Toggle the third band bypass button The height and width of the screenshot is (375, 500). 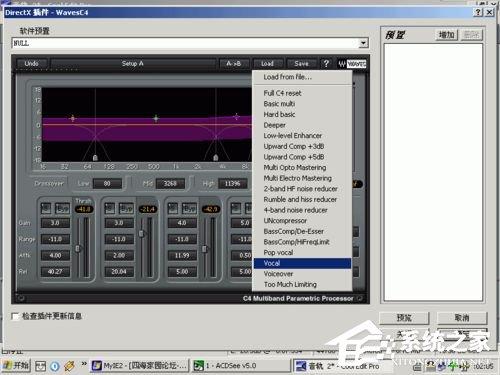189,208
